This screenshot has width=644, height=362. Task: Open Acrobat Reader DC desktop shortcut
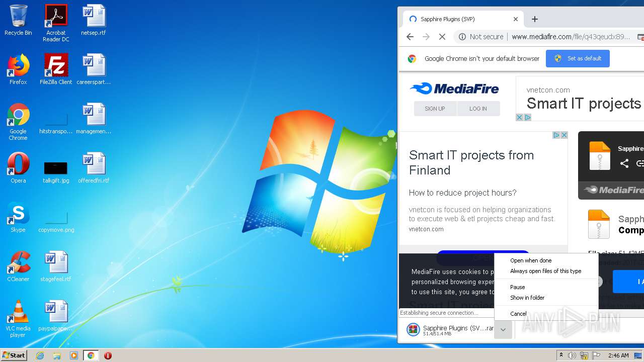pyautogui.click(x=56, y=23)
